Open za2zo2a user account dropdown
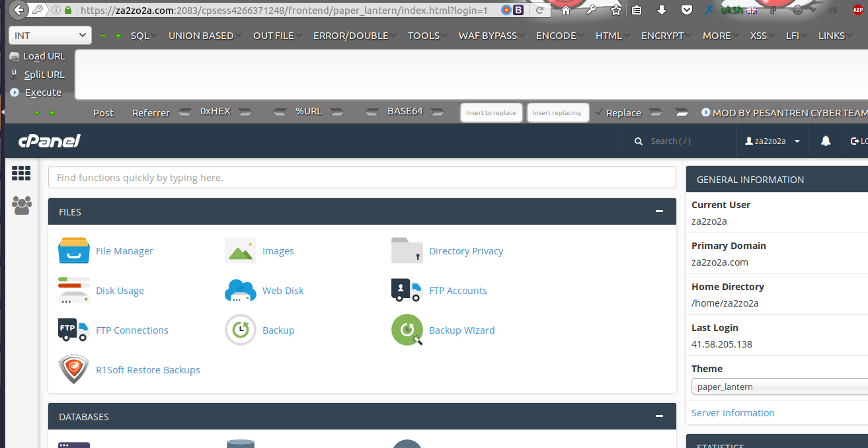Screen dimensions: 868x448 point(772,141)
